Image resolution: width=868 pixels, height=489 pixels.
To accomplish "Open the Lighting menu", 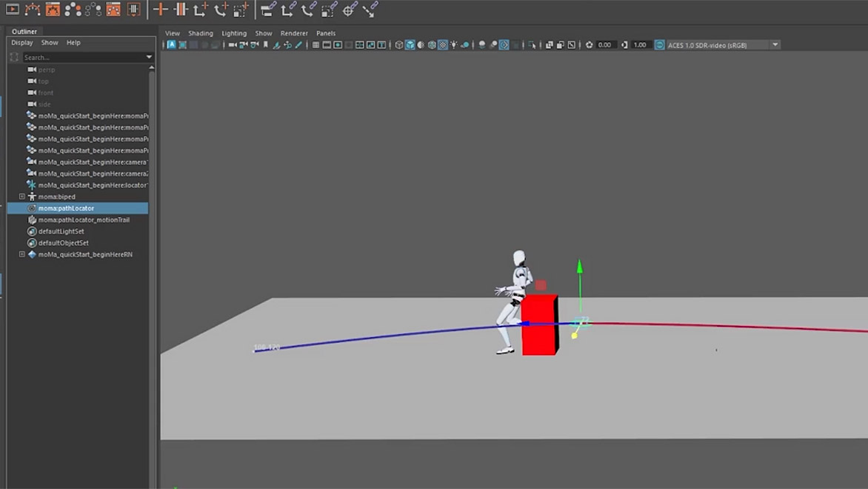I will [x=234, y=33].
